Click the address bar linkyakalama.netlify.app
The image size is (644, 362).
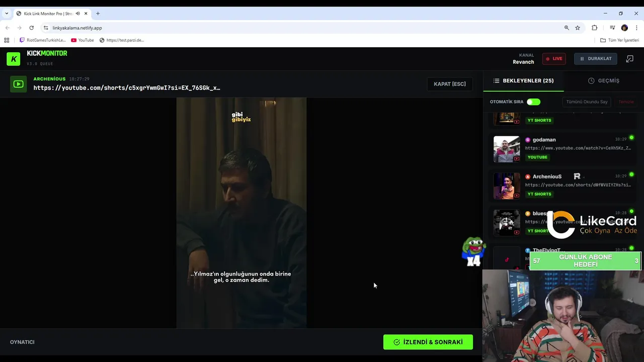[x=77, y=28]
